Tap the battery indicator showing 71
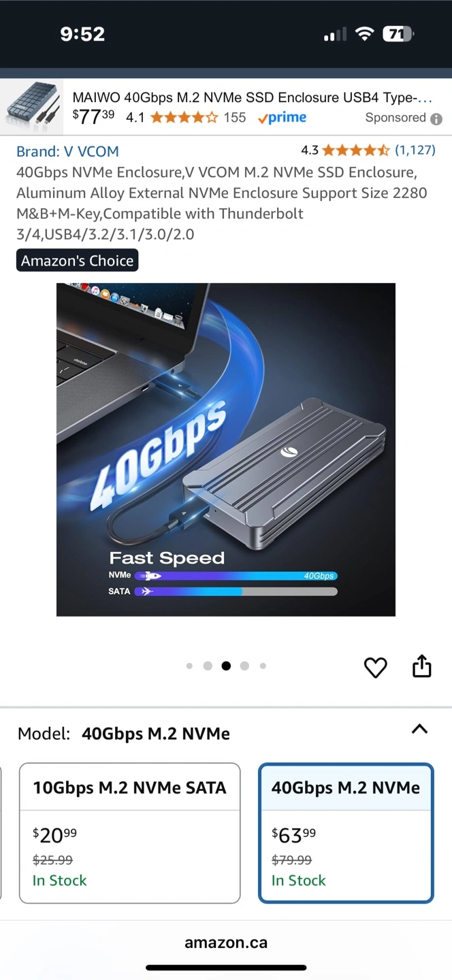Screen dimensions: 452x980 coord(398,34)
